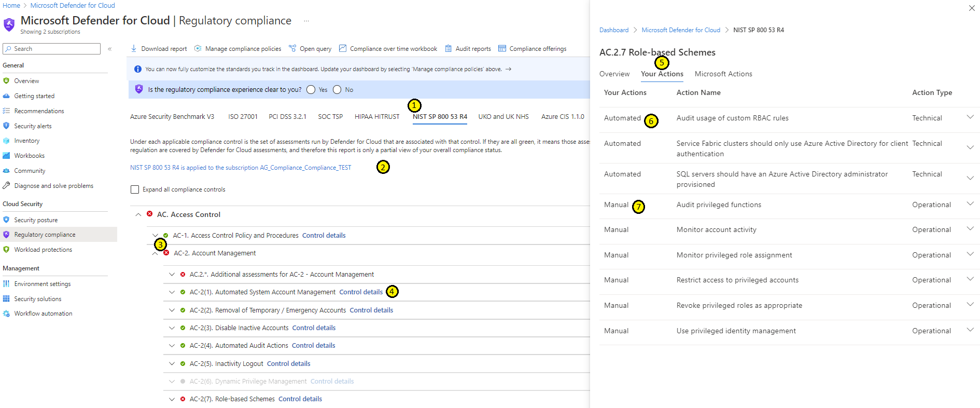Click the Diagnose and solve problems wrench icon

pyautogui.click(x=6, y=185)
